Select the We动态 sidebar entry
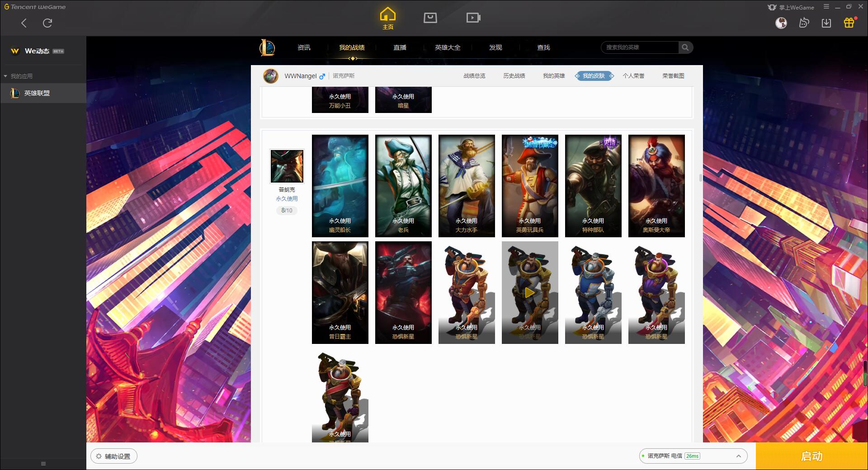Screen dimensions: 868x470 pos(43,51)
